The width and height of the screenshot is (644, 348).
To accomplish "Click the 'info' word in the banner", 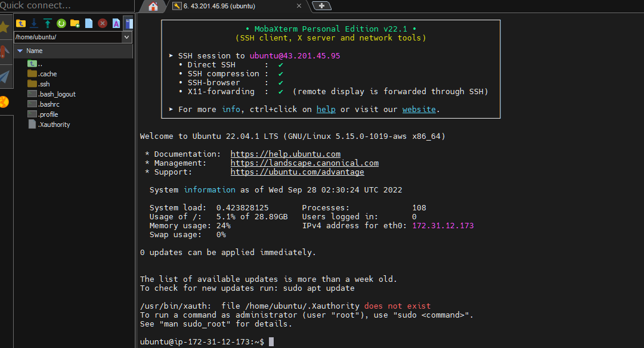I will click(x=231, y=109).
